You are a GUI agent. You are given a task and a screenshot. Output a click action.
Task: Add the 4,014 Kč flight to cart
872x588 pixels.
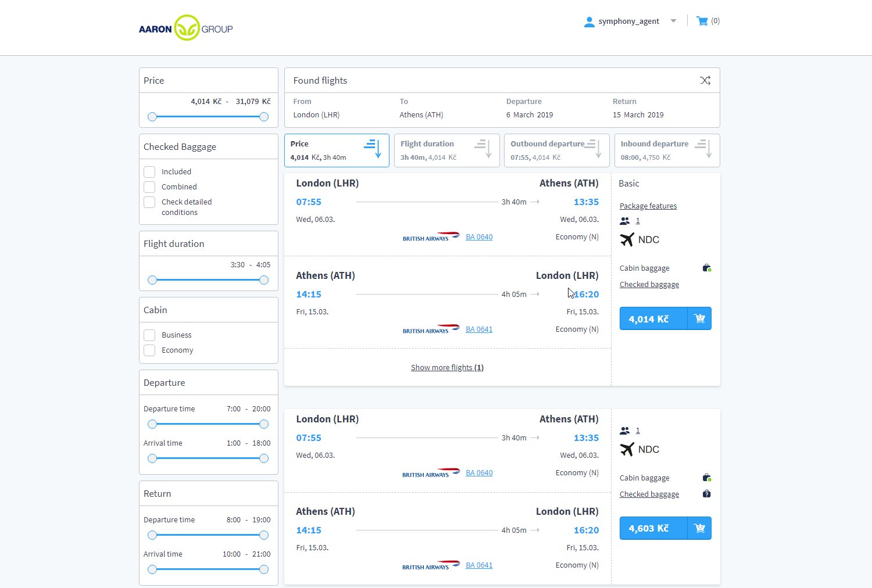tap(699, 318)
